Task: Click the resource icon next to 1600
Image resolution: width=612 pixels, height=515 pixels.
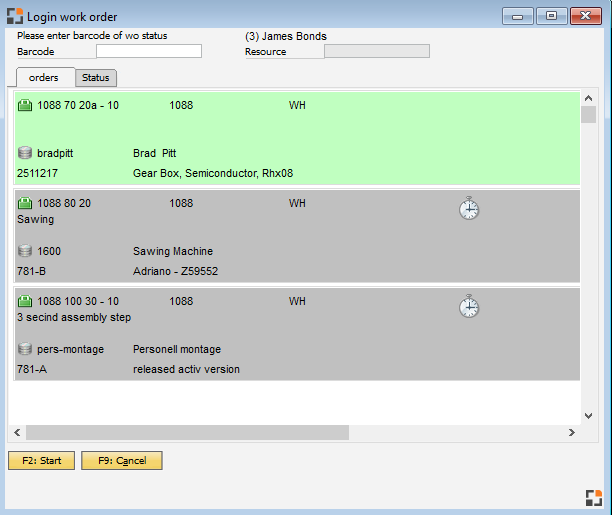Action: 25,251
